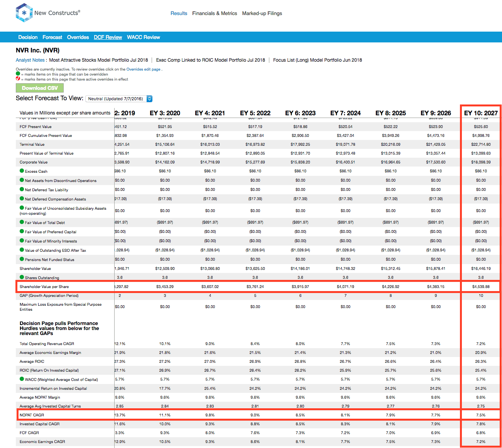
Task: Open the Select Forecast To View dropdown
Action: [119, 99]
